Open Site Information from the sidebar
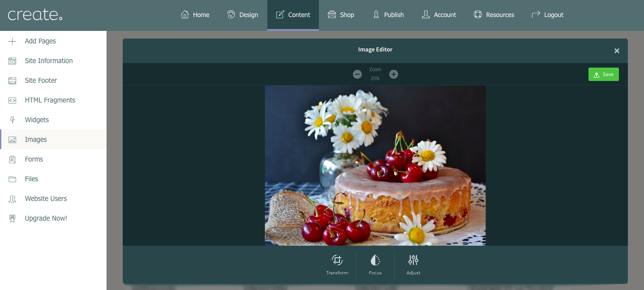 click(53, 61)
